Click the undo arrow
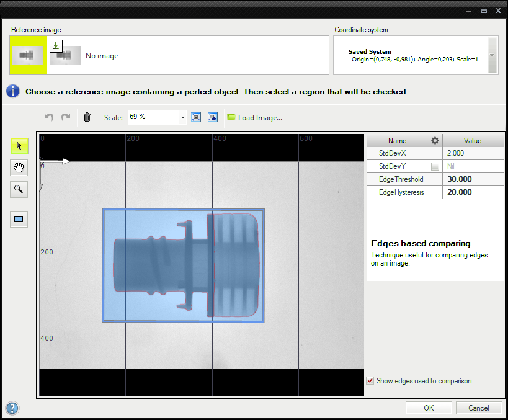The image size is (508, 420). point(49,117)
